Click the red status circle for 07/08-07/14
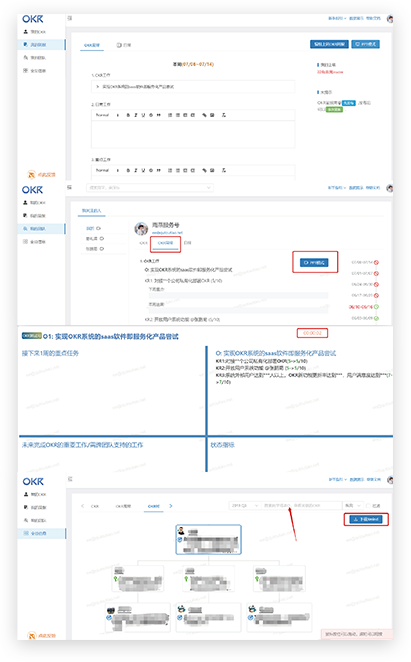The image size is (411, 662). 376,263
